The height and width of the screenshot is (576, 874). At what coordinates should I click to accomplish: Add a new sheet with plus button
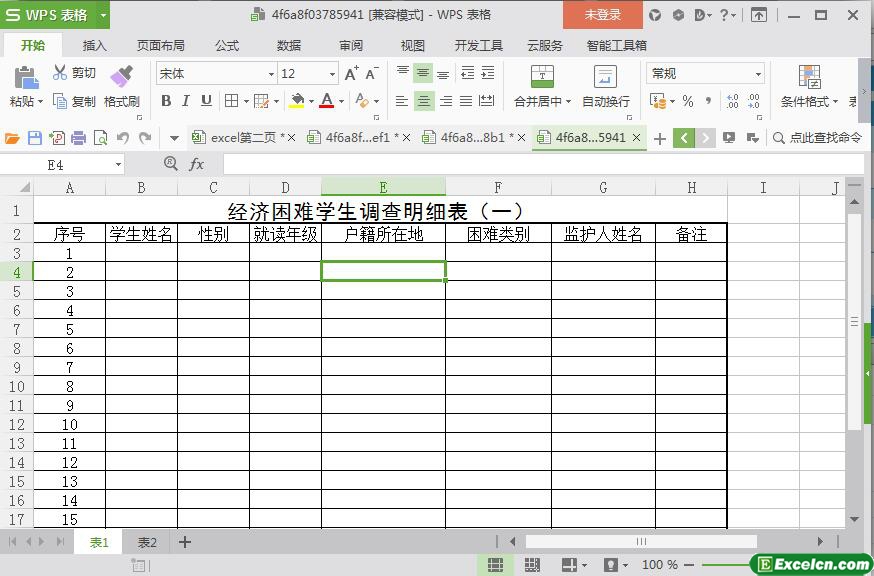pyautogui.click(x=185, y=542)
